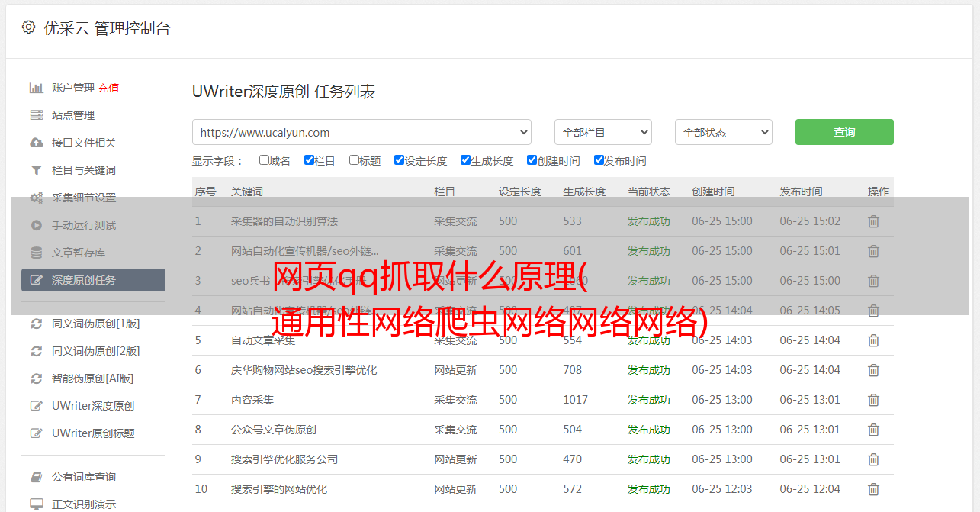Uncheck the 发布时间 checkbox

click(599, 160)
